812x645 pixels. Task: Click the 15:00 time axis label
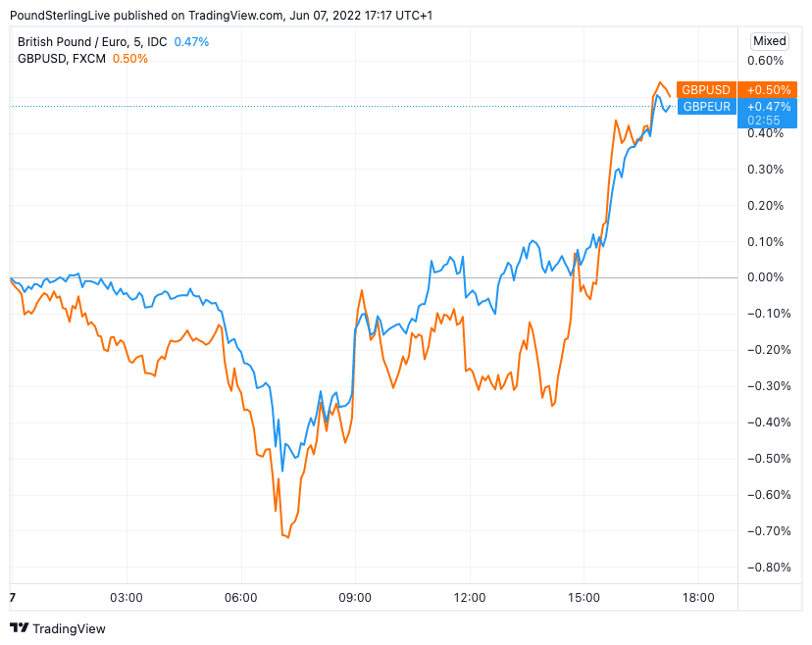[584, 598]
